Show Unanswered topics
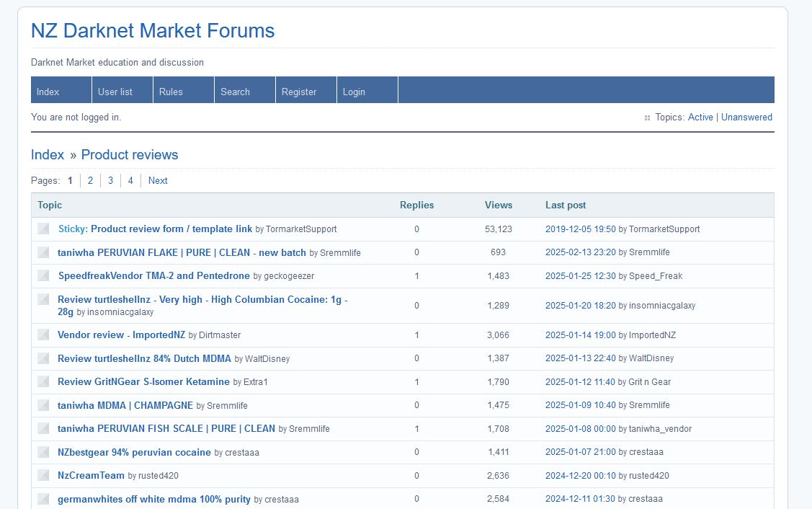Image resolution: width=812 pixels, height=509 pixels. click(746, 117)
